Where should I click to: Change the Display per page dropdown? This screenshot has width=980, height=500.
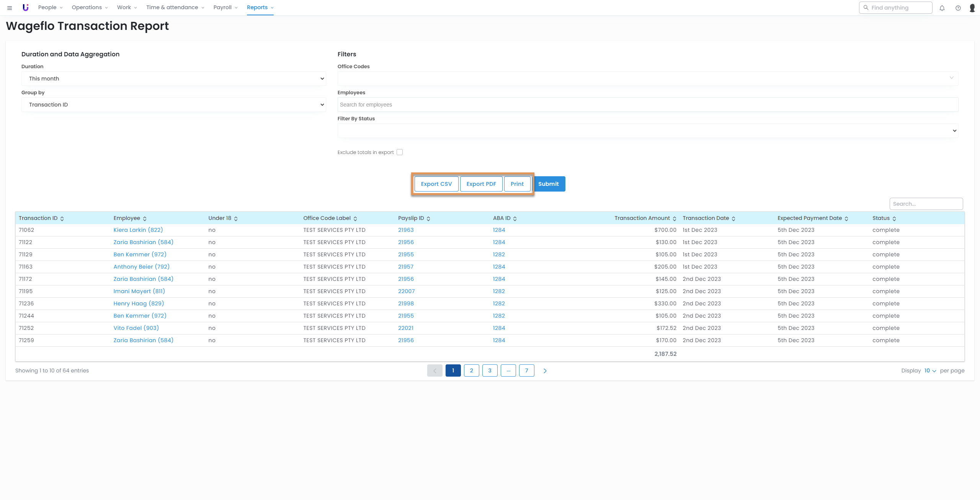coord(930,370)
